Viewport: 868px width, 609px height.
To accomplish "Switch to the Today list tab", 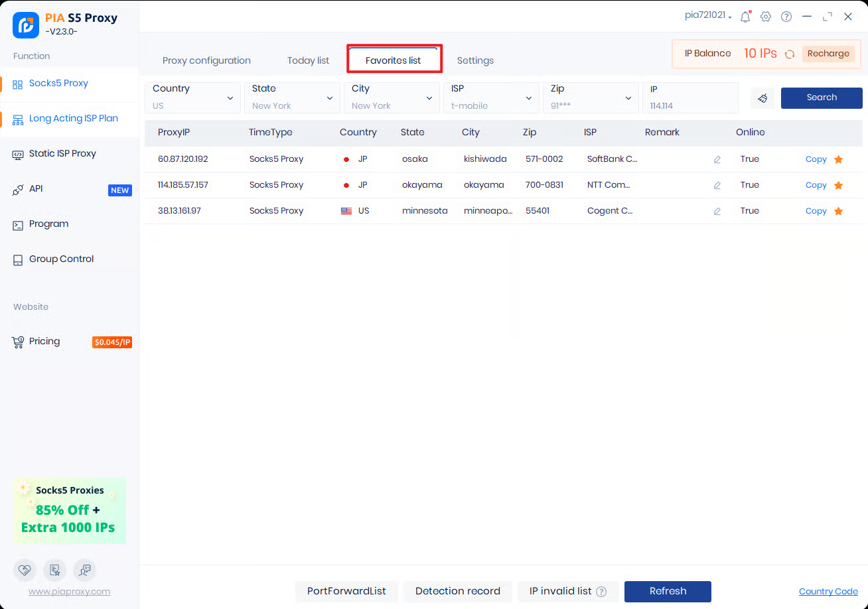I will (x=308, y=60).
